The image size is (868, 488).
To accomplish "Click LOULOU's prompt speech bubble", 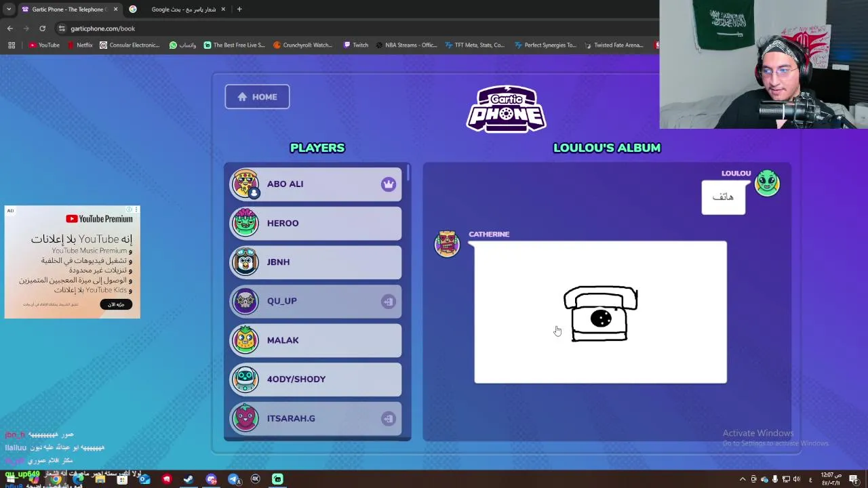I will pos(723,197).
